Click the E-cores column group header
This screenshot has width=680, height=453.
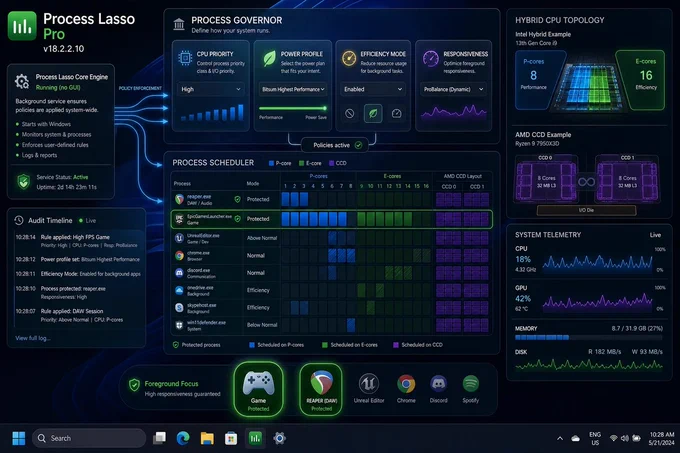(x=392, y=176)
